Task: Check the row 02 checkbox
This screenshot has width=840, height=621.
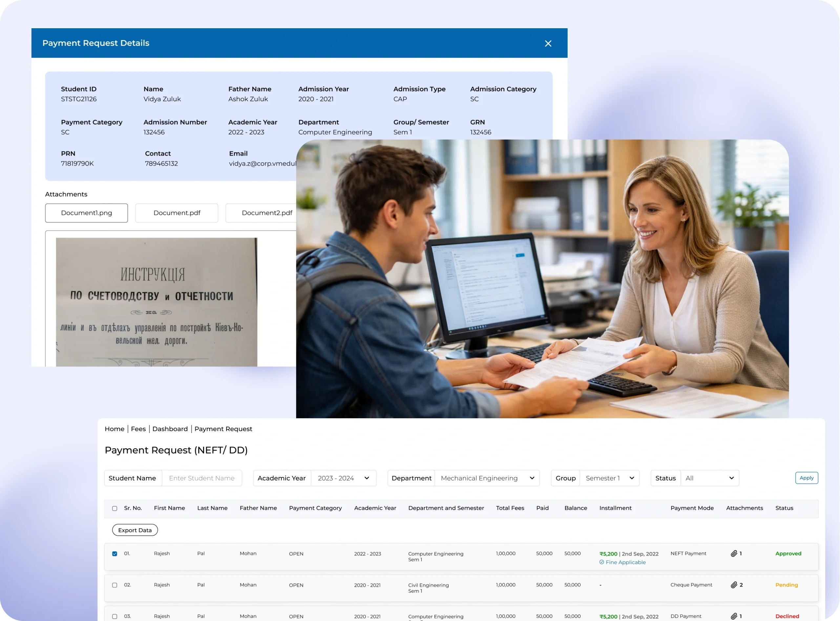Action: click(115, 585)
